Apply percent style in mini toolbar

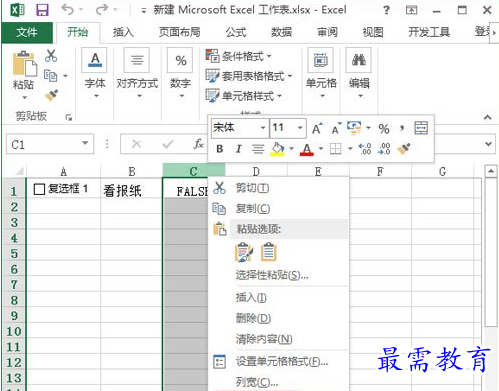click(x=384, y=129)
